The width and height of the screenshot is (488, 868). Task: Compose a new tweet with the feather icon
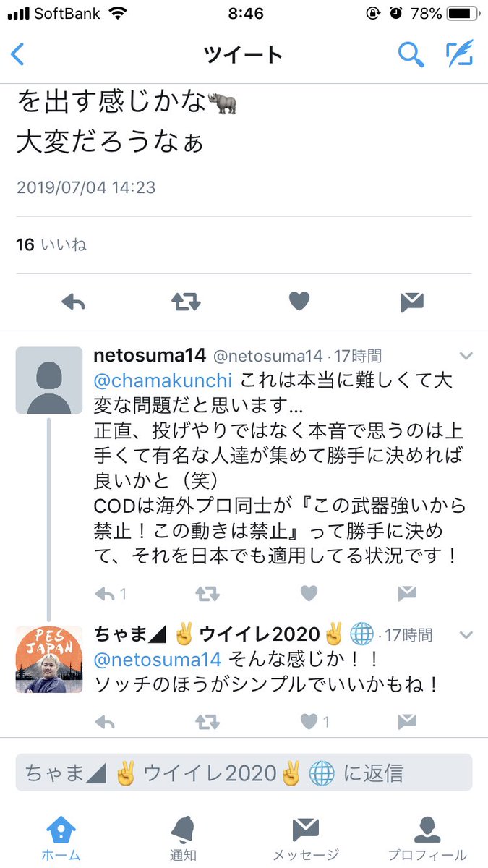459,54
